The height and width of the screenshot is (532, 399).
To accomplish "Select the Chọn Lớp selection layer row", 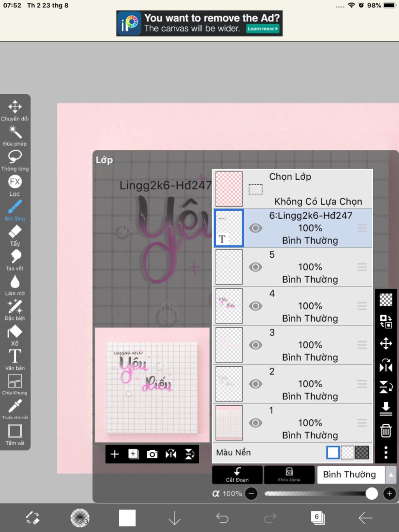I will [293, 189].
